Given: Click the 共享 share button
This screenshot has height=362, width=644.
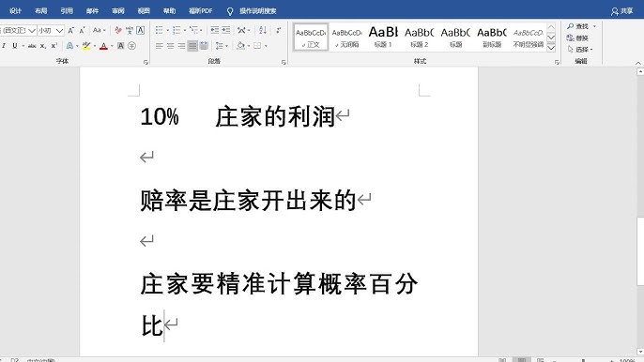Looking at the screenshot, I should click(x=621, y=11).
